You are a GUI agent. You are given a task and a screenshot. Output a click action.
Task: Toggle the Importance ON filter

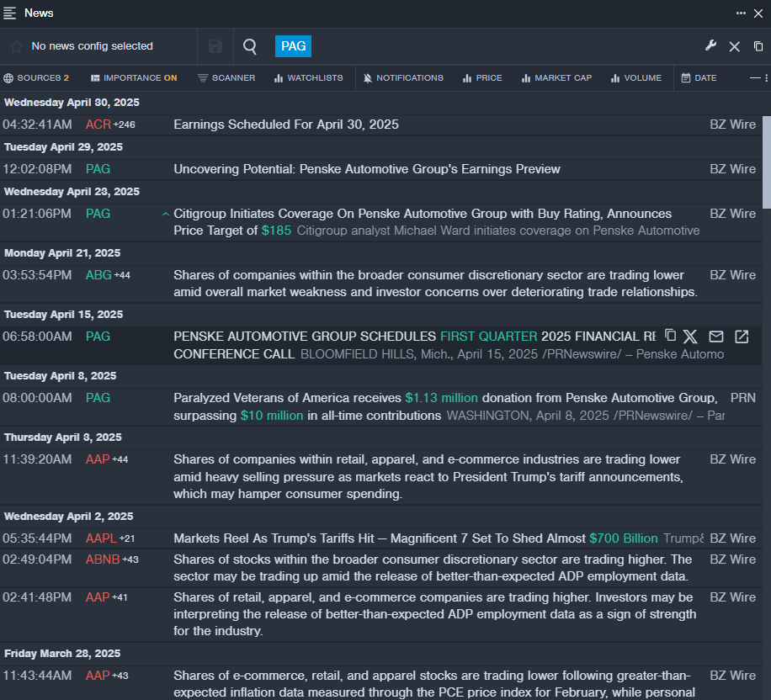tap(134, 77)
